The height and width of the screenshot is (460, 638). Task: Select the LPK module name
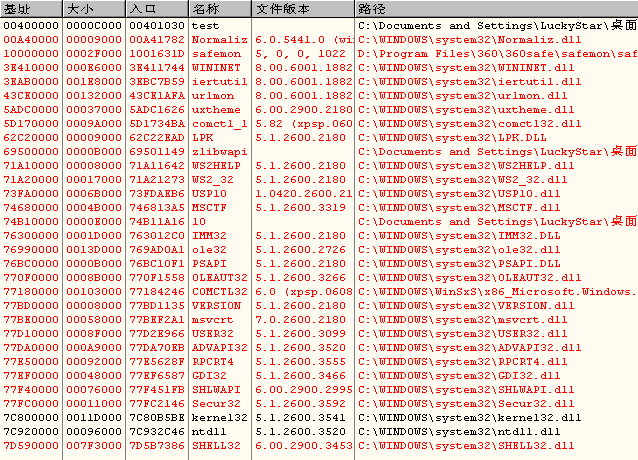pyautogui.click(x=203, y=137)
